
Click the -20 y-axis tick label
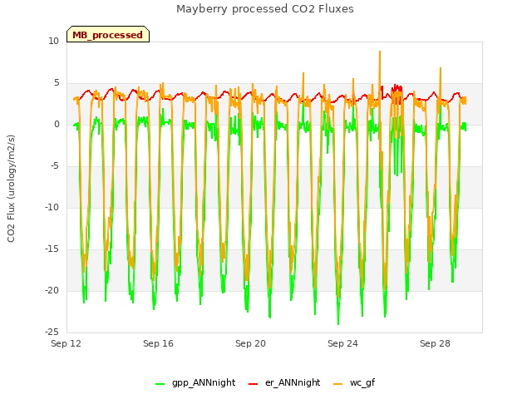click(52, 290)
